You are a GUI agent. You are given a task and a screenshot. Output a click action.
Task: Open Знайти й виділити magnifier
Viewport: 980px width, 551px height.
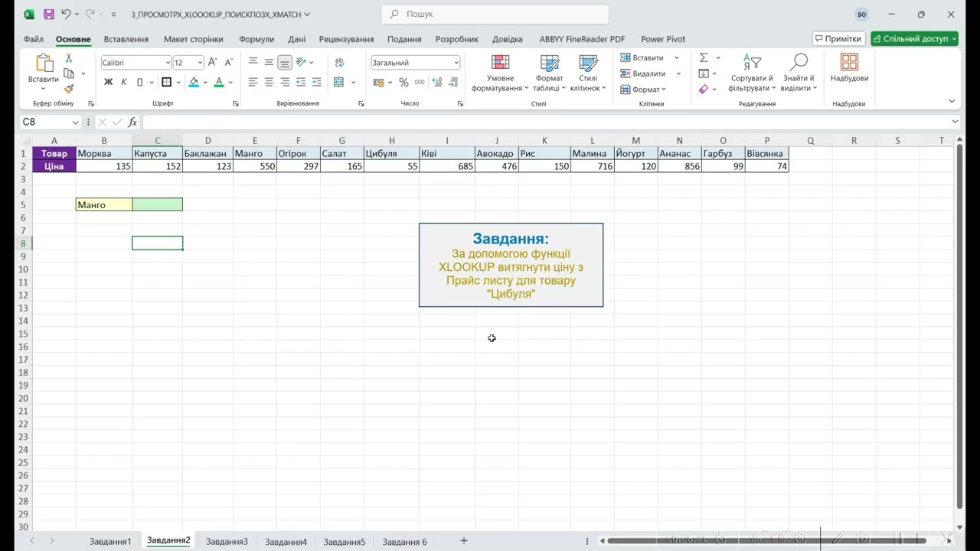pos(799,73)
